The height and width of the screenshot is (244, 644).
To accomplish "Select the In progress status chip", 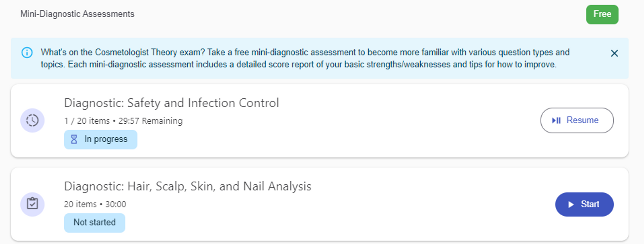I will point(101,139).
